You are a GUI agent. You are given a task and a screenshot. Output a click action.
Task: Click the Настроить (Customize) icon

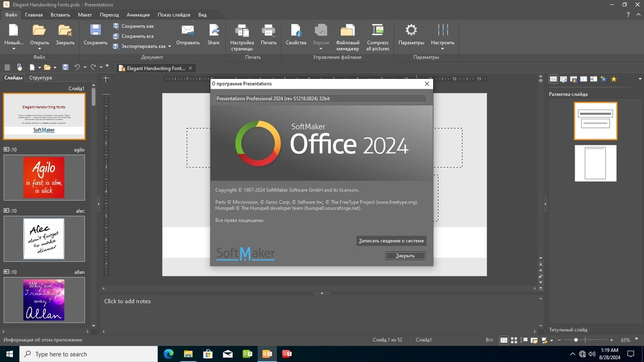(x=443, y=30)
